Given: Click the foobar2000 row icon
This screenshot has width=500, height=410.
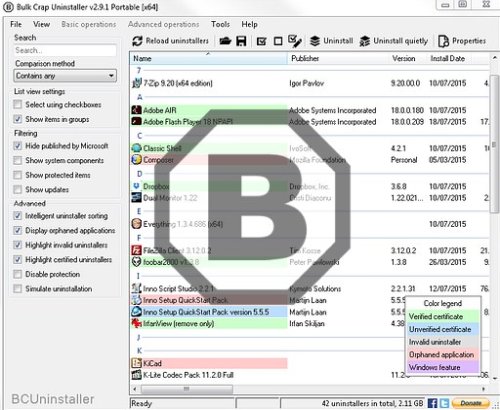Looking at the screenshot, I should pos(136,262).
